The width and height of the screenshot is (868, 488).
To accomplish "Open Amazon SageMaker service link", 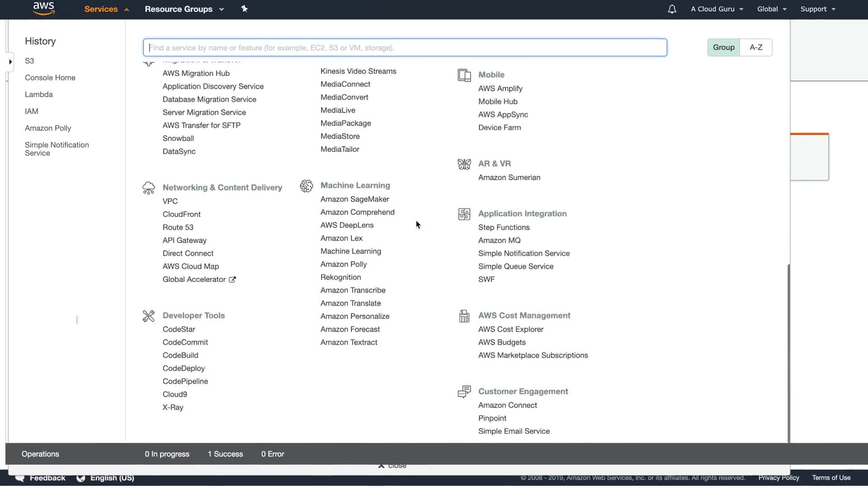I will [354, 199].
